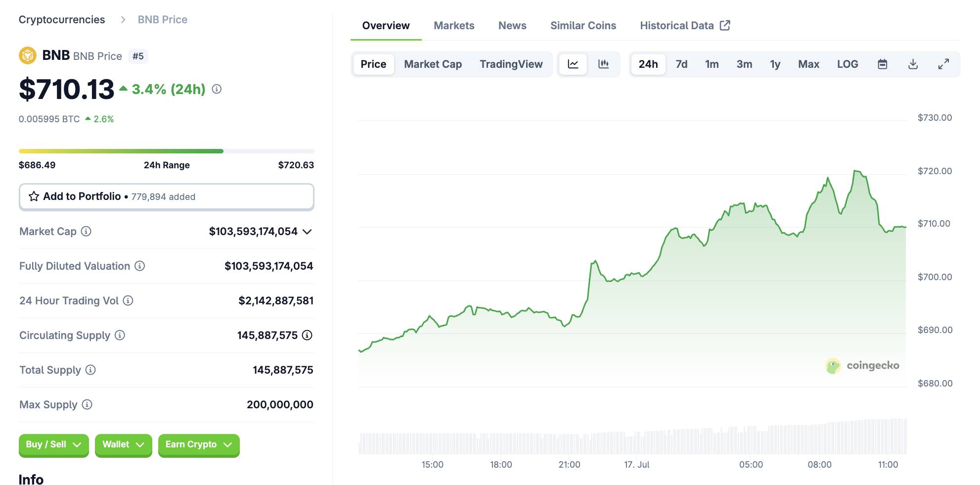
Task: Click the BNB coin logo icon
Action: coord(28,55)
